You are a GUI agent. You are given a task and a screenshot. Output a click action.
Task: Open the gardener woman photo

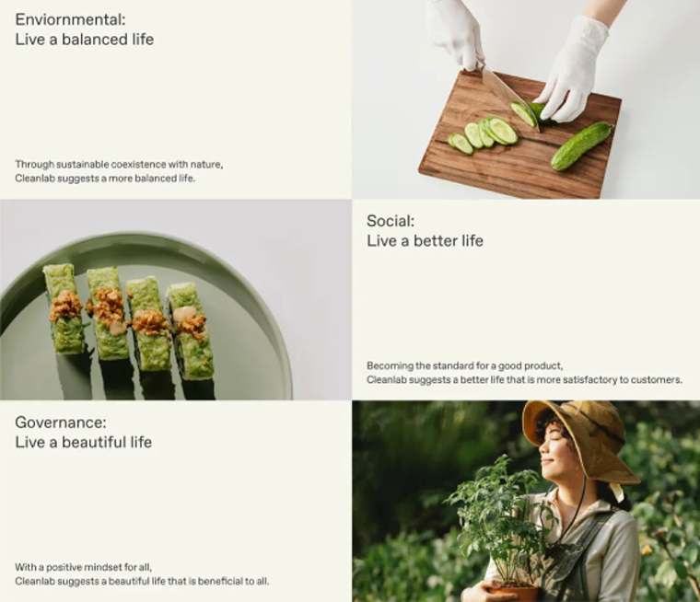(526, 501)
